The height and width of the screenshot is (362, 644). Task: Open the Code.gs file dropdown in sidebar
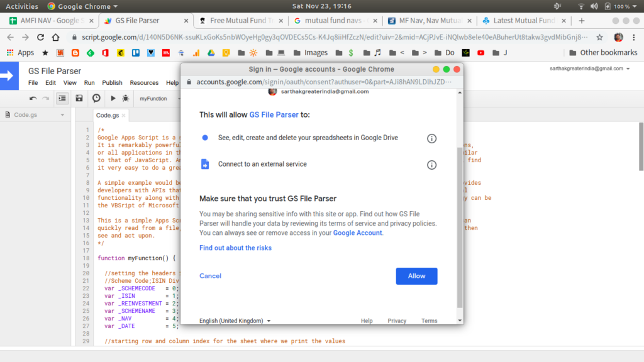(x=62, y=115)
